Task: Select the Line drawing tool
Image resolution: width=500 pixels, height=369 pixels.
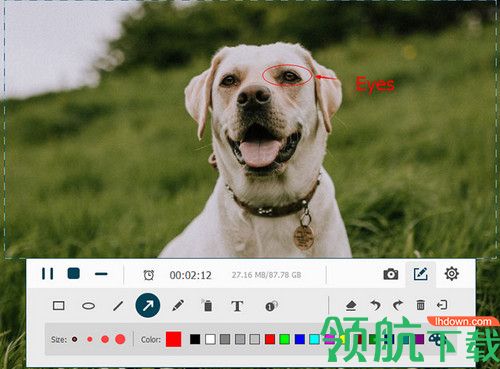Action: point(118,305)
